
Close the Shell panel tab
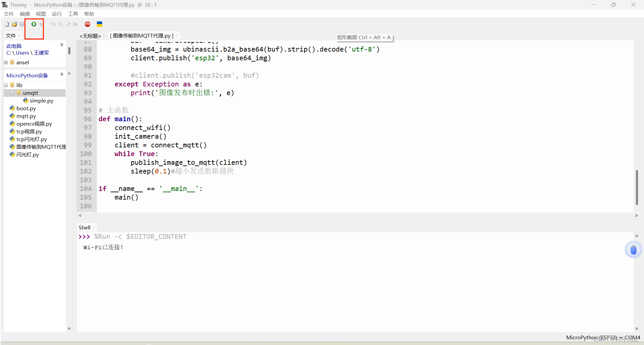[x=93, y=227]
